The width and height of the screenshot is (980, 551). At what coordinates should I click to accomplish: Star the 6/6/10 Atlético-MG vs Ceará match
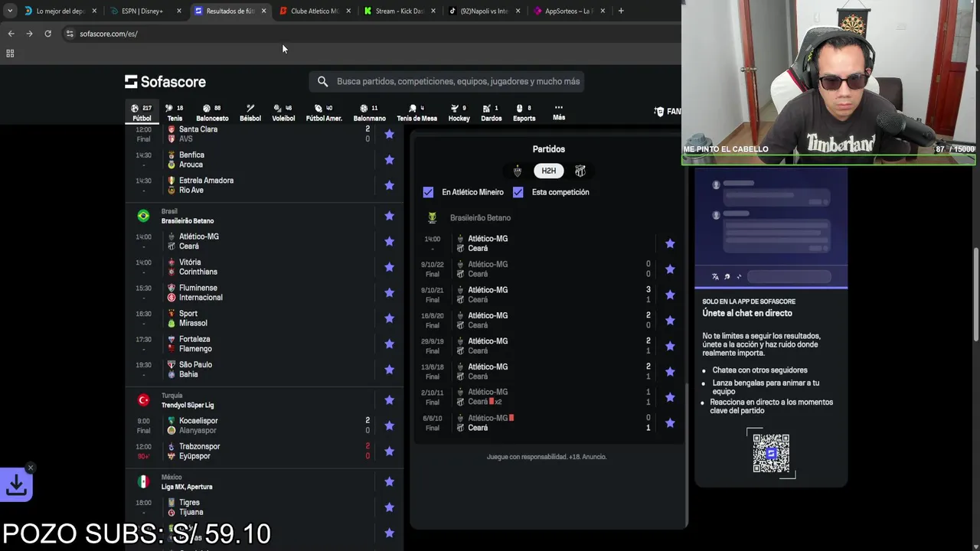[670, 423]
